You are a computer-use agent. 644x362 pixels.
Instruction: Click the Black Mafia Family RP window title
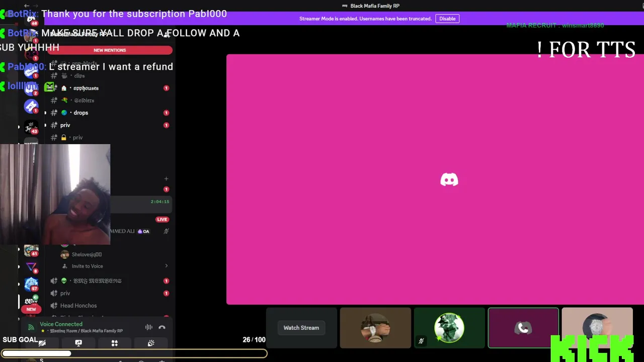point(375,6)
